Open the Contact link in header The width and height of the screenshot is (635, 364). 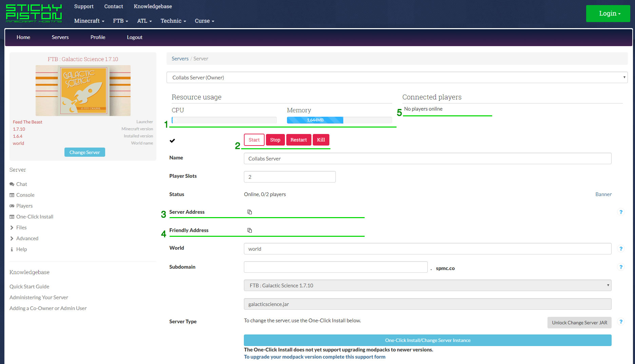114,6
